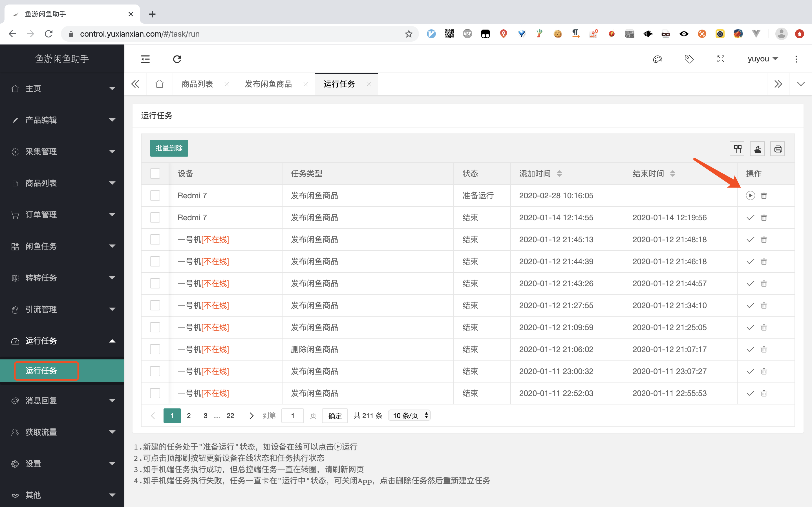Click the export table icon

coord(757,149)
